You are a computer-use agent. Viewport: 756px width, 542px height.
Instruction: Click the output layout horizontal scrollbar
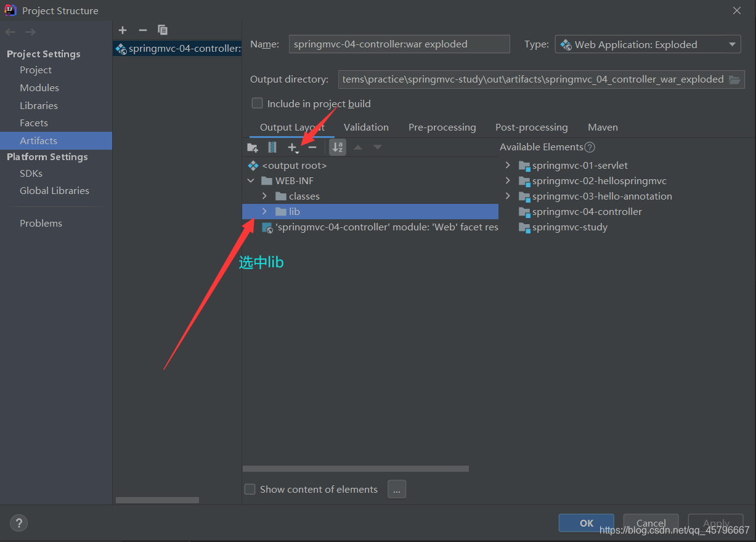tap(356, 469)
